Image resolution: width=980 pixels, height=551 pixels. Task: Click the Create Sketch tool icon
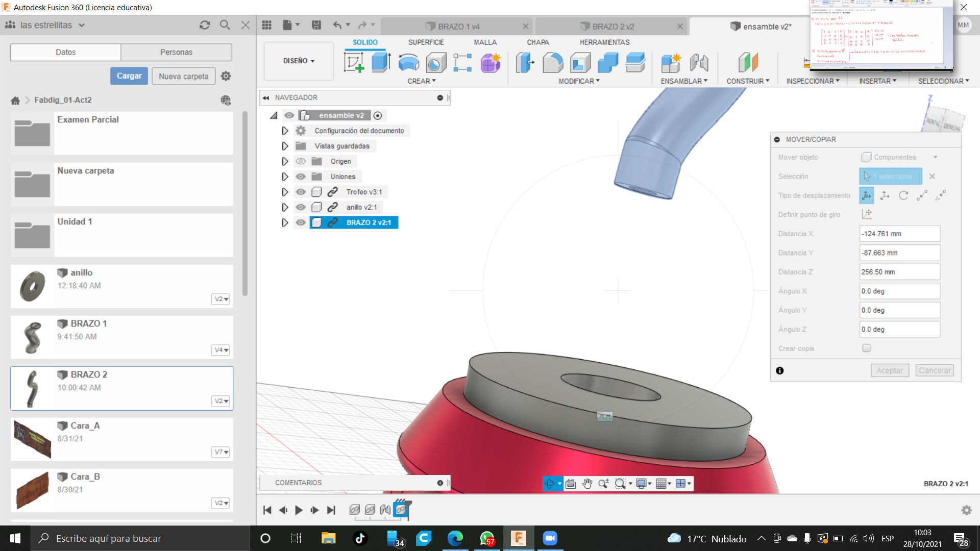354,63
